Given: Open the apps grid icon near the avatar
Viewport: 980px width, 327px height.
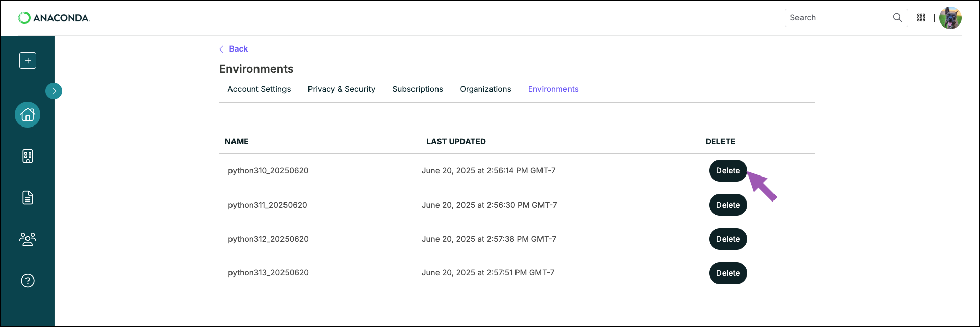Looking at the screenshot, I should pyautogui.click(x=921, y=17).
